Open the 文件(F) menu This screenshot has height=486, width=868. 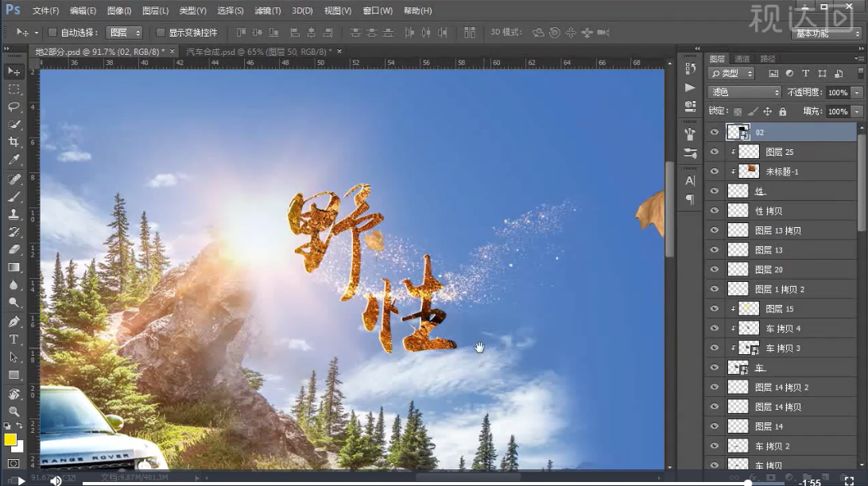pyautogui.click(x=45, y=10)
